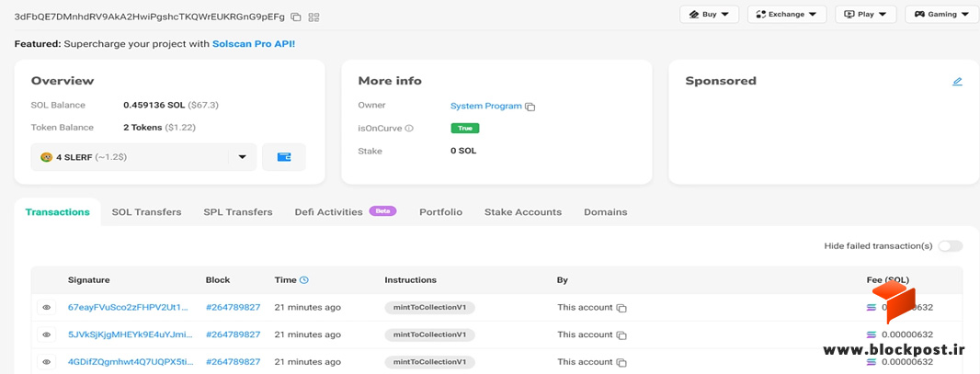Copy the System Program owner address

(x=530, y=107)
